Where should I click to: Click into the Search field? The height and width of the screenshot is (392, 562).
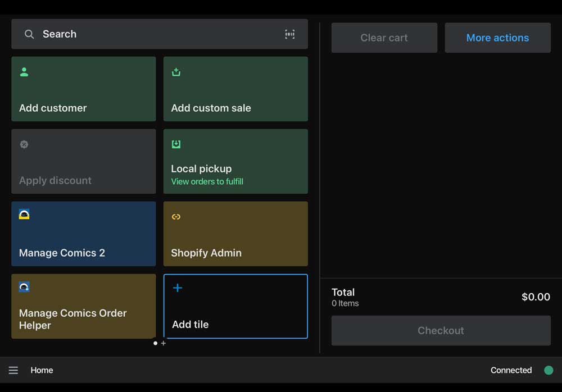point(160,34)
